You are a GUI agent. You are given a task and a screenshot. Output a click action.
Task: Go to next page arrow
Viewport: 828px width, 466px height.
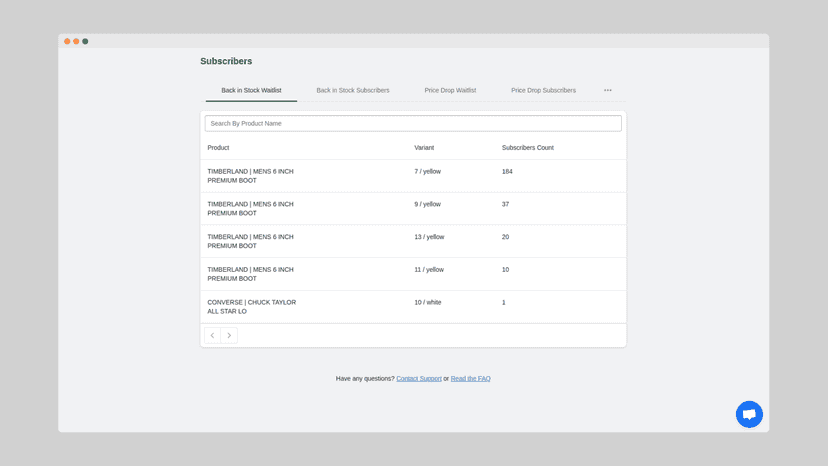click(229, 335)
